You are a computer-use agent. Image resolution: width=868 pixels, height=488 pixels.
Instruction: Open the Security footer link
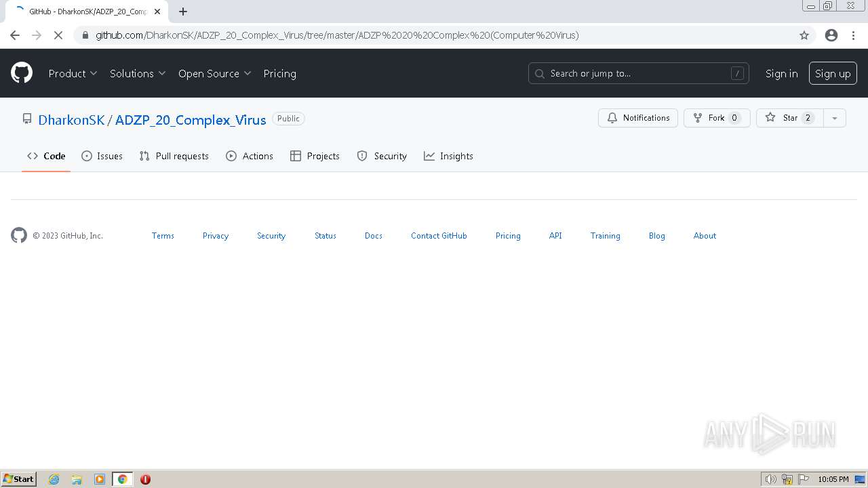click(x=271, y=236)
